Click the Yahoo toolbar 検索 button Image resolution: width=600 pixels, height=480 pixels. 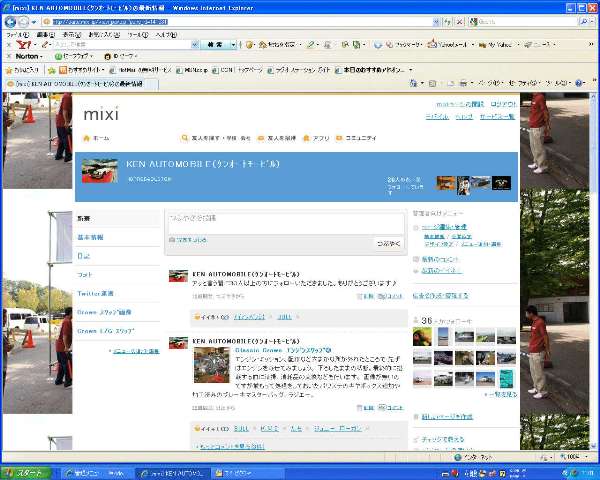point(215,45)
